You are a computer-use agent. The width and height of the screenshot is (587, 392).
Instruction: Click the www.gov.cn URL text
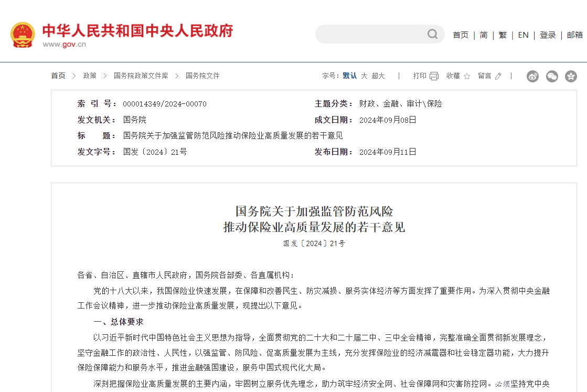coord(65,44)
